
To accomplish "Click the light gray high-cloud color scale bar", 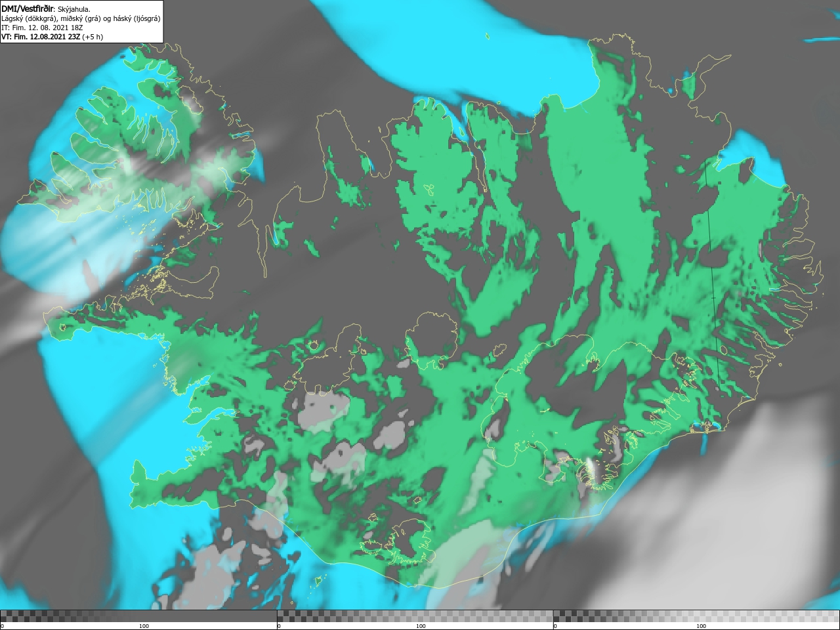I will [x=696, y=616].
